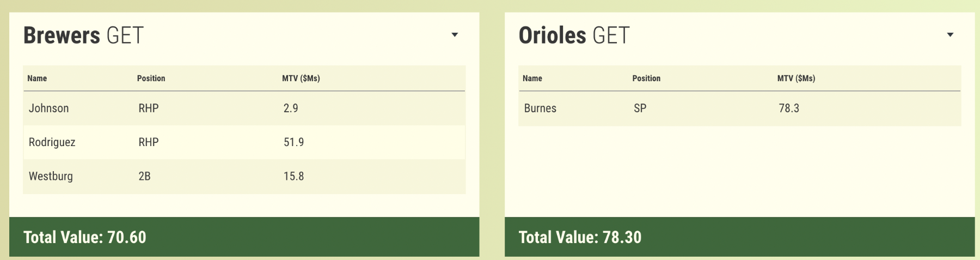Viewport: 980px width, 260px height.
Task: Click the Orioles Total Value 78.30 bar
Action: click(739, 237)
